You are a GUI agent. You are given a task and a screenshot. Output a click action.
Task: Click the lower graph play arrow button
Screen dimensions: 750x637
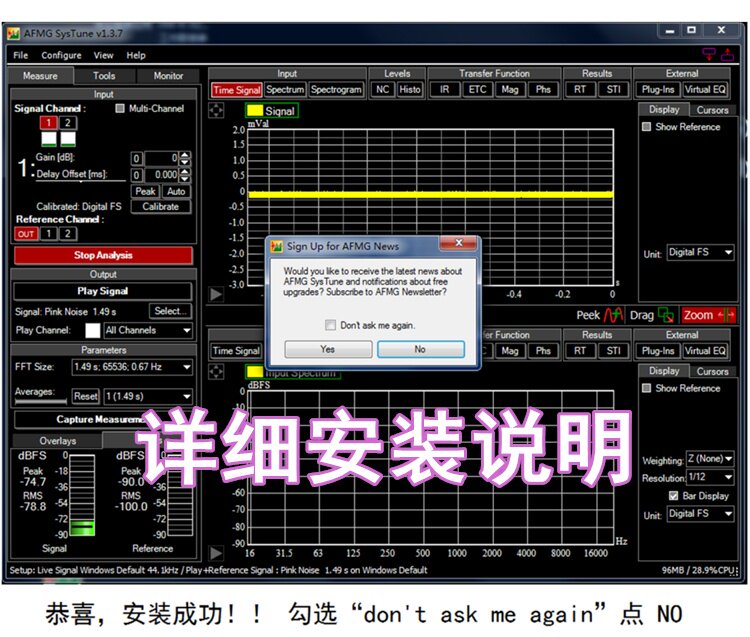pos(216,553)
